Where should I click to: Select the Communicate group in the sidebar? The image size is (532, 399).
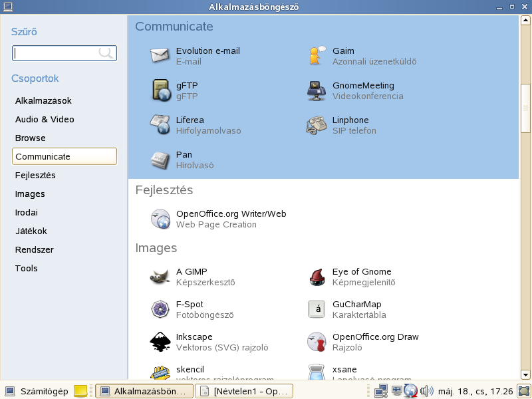65,156
